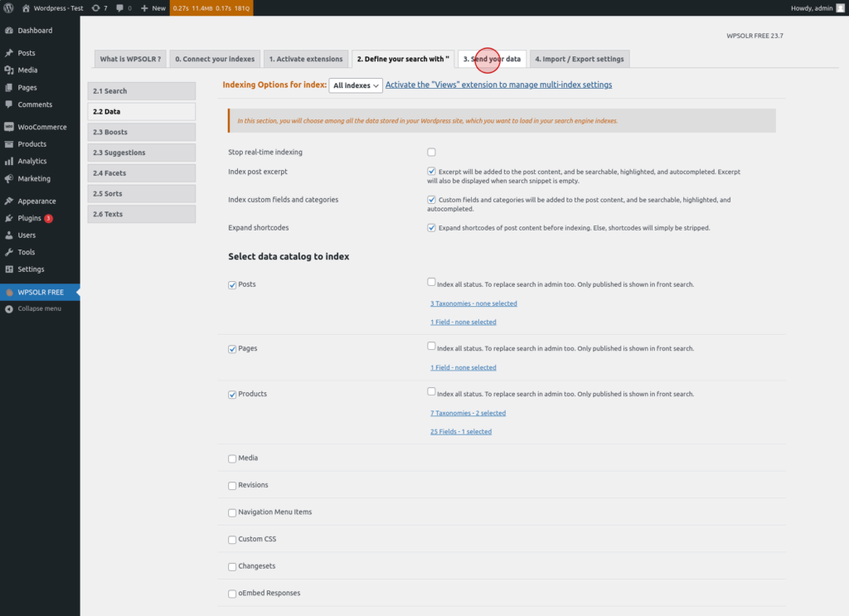Tick Index all status for Products
849x616 pixels.
(431, 391)
